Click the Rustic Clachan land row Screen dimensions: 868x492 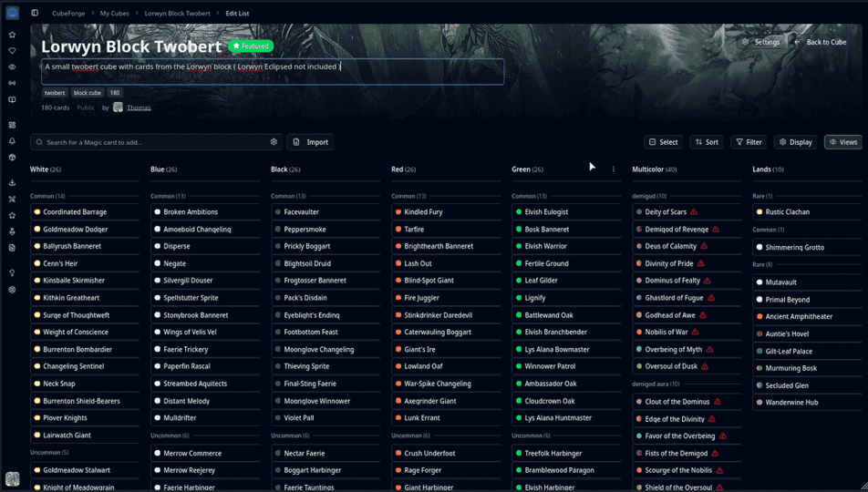[x=807, y=212]
